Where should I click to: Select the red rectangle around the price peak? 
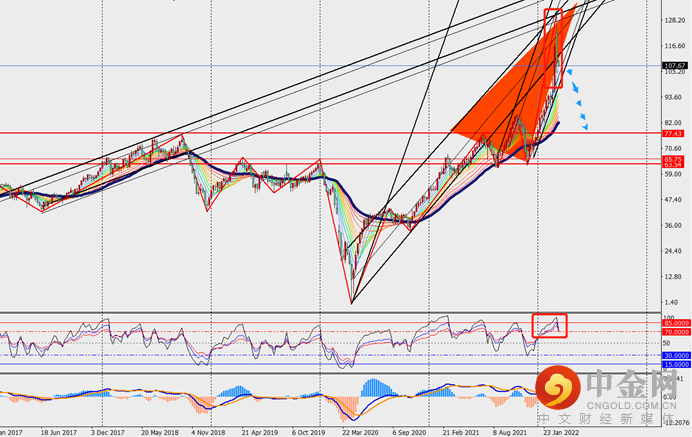pos(553,48)
